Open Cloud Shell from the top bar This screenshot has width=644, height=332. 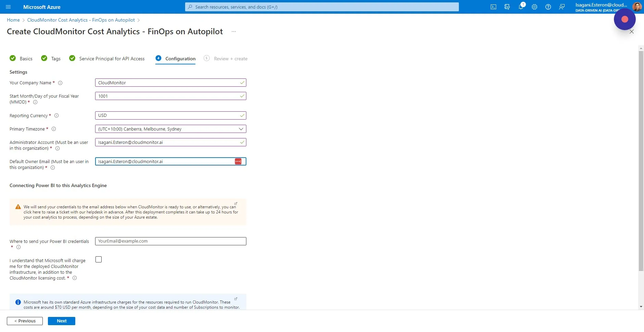click(x=493, y=7)
